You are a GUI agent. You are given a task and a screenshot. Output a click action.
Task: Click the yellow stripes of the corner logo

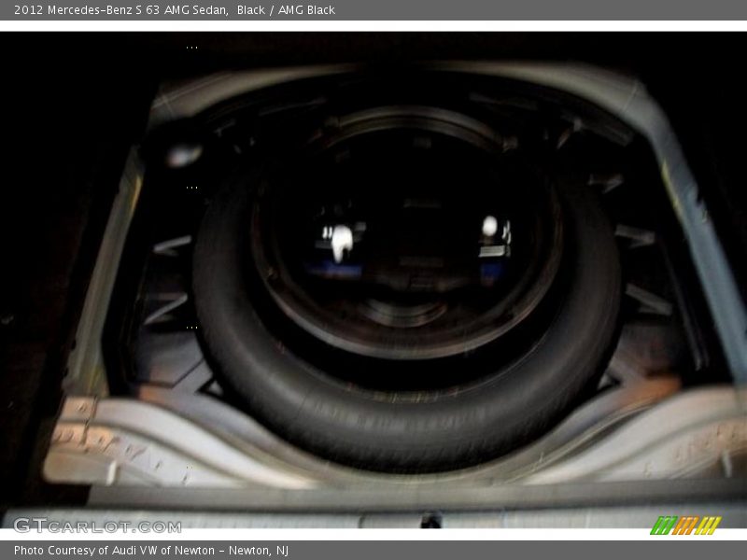709,525
